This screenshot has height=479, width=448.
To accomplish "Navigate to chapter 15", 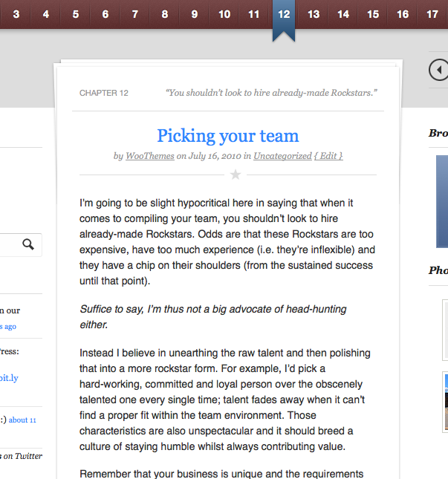I will point(373,14).
